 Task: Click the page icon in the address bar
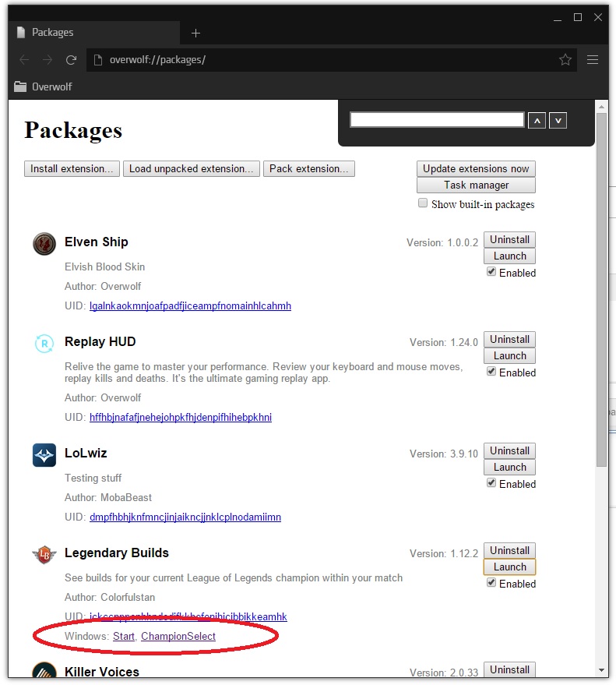pyautogui.click(x=98, y=60)
